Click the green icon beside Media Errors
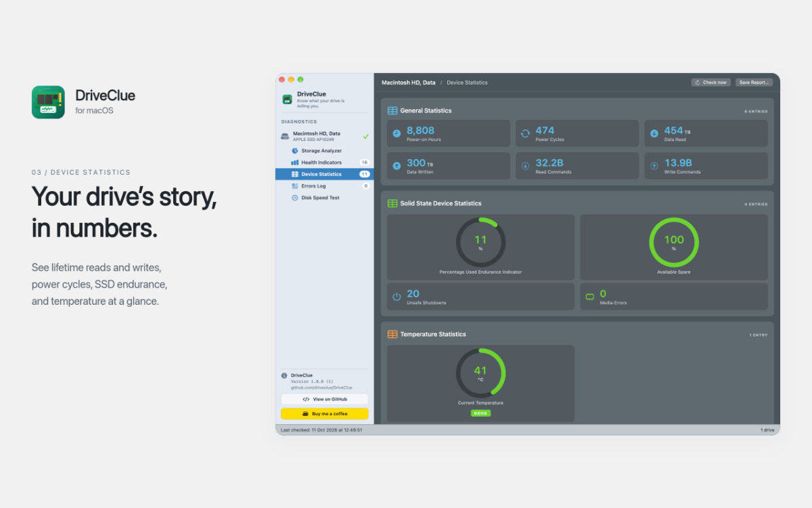 tap(589, 297)
